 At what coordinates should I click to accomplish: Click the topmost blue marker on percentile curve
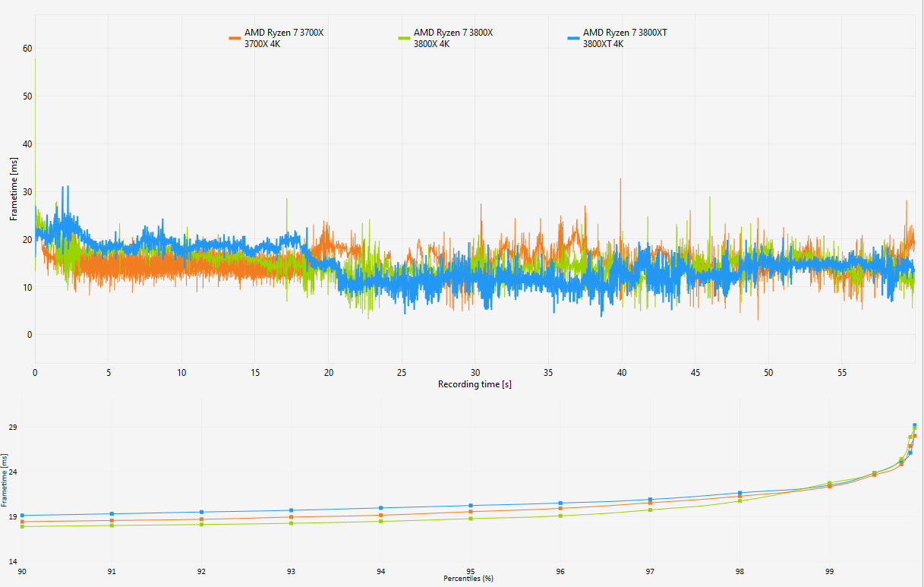914,425
